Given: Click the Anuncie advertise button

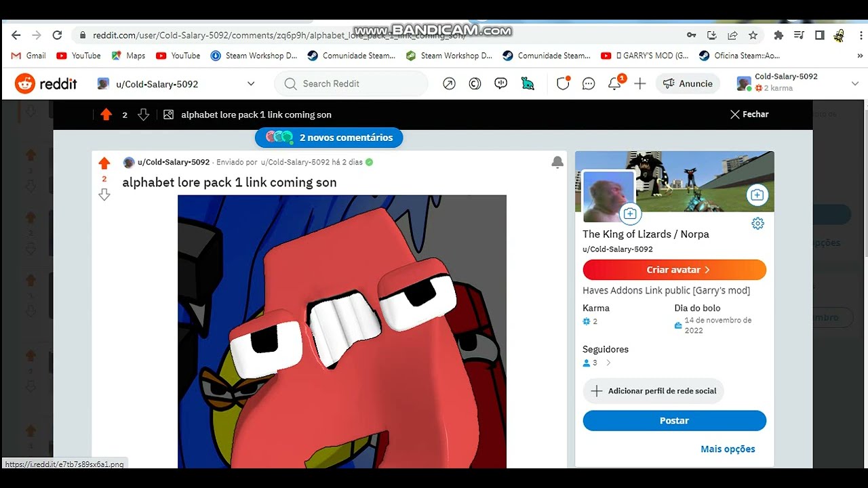Looking at the screenshot, I should point(688,83).
